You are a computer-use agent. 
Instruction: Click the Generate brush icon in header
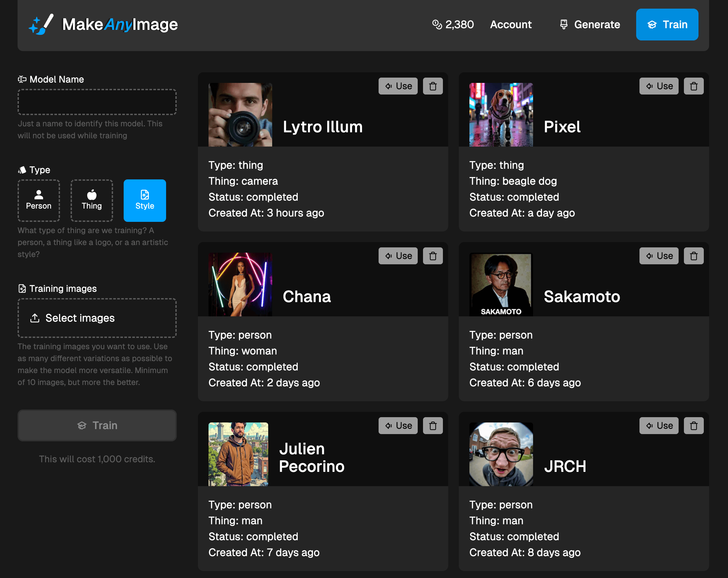click(x=564, y=24)
